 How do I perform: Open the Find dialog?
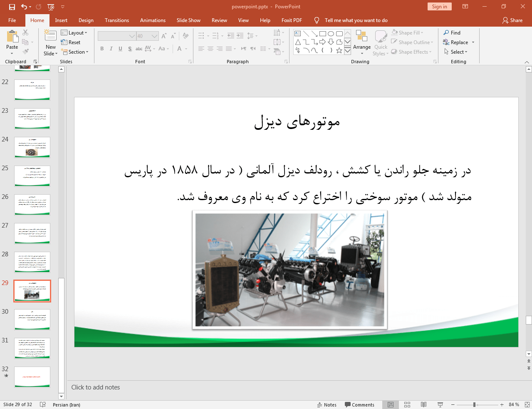[x=452, y=33]
